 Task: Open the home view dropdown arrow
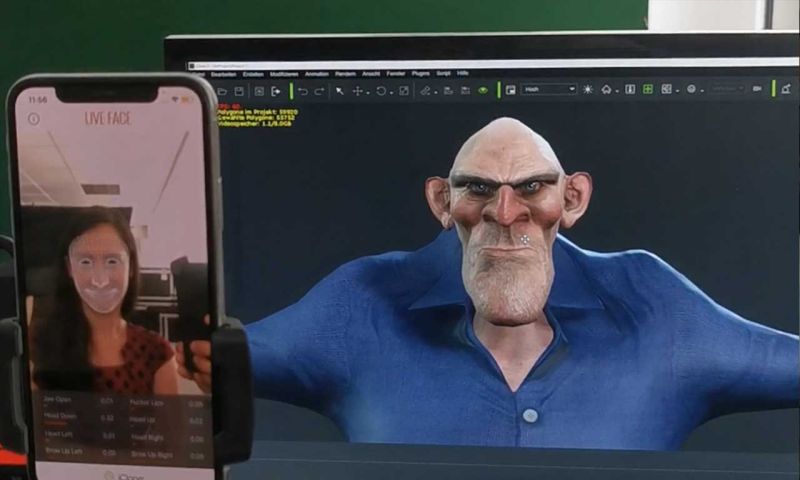[x=617, y=91]
